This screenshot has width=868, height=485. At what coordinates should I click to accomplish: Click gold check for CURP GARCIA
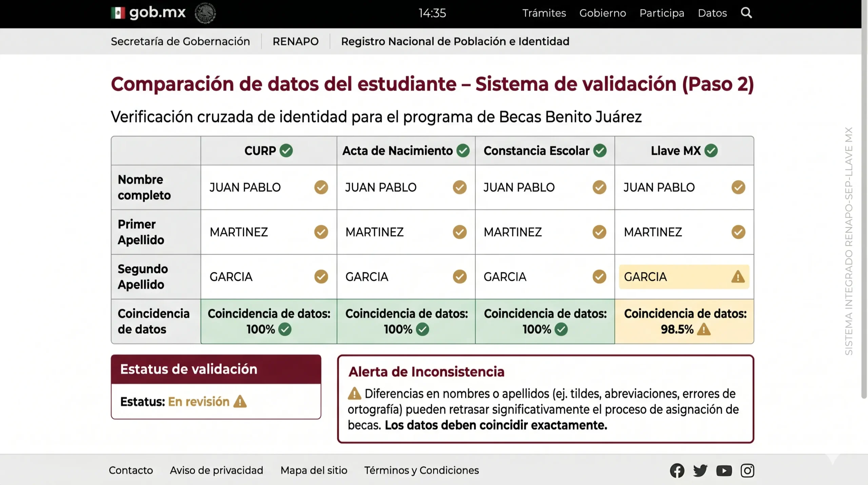click(x=321, y=277)
